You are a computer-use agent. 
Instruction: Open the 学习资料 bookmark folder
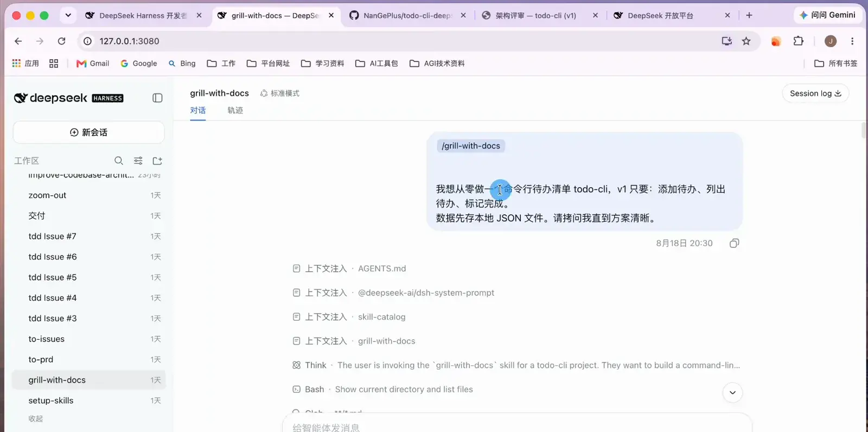pos(323,63)
